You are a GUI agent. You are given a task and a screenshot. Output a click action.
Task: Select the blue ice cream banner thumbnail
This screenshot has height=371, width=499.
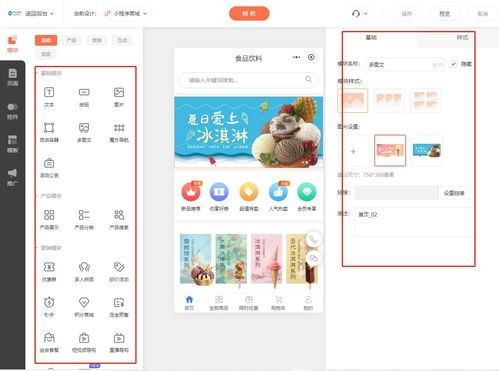pyautogui.click(x=427, y=151)
